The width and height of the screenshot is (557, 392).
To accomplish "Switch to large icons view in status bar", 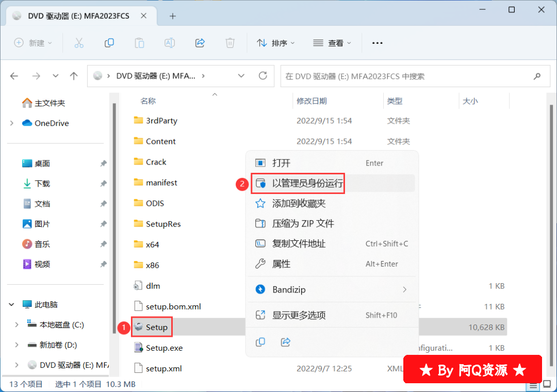I will click(547, 385).
